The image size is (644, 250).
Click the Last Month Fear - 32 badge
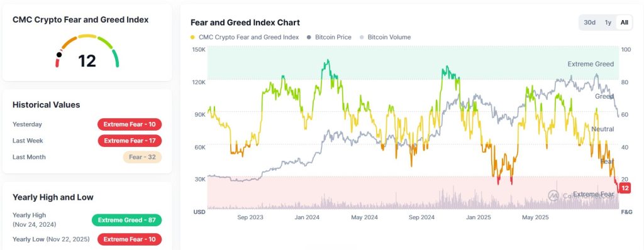142,157
